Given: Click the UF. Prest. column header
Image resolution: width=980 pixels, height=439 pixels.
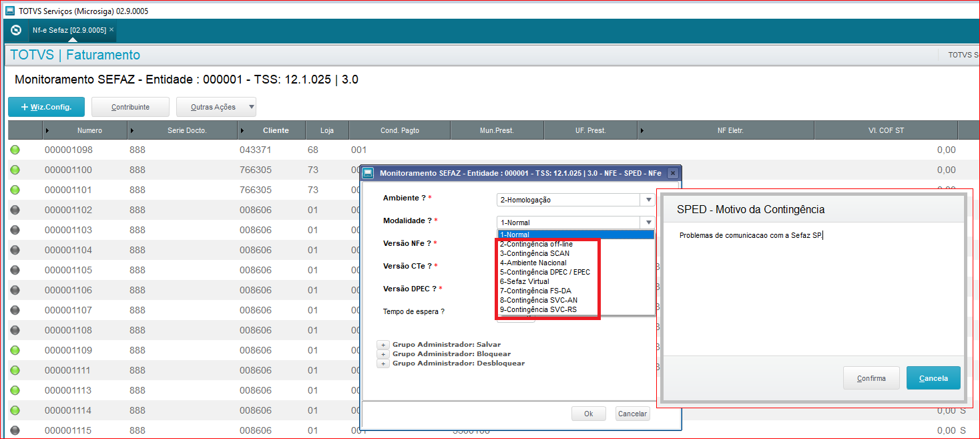Looking at the screenshot, I should (x=590, y=130).
